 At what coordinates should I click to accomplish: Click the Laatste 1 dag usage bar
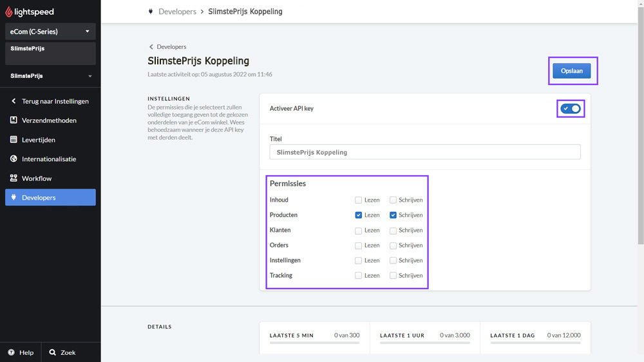535,343
